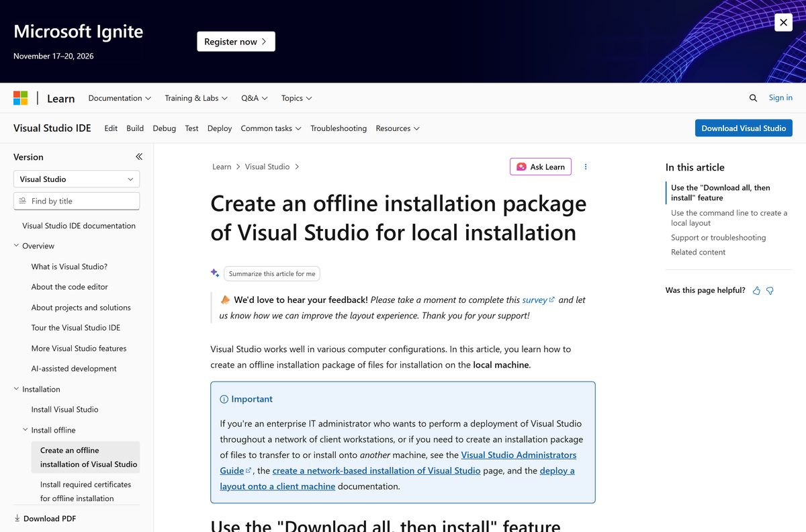
Task: Click the Sign in link
Action: click(x=780, y=97)
